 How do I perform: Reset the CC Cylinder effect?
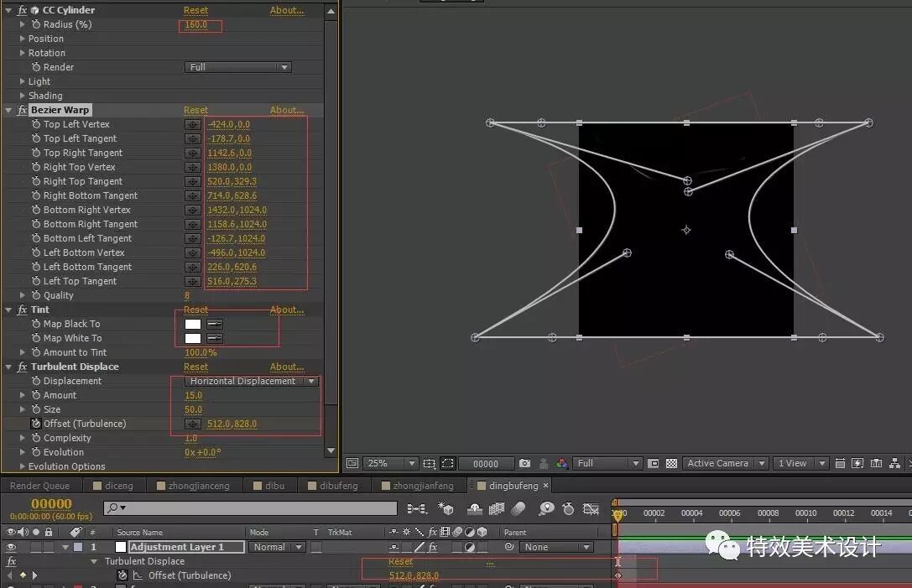click(196, 10)
